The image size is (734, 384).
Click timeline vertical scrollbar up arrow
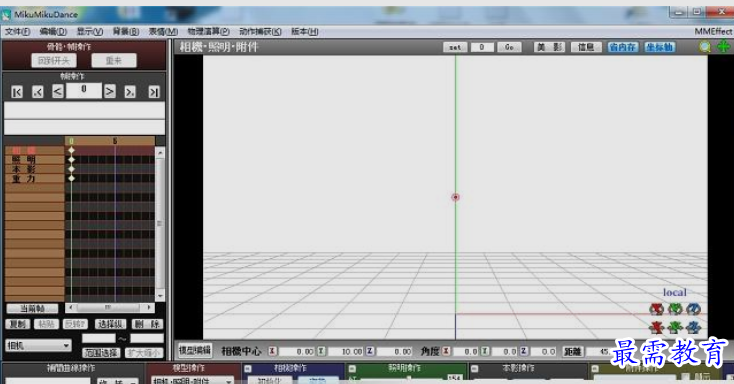[160, 153]
